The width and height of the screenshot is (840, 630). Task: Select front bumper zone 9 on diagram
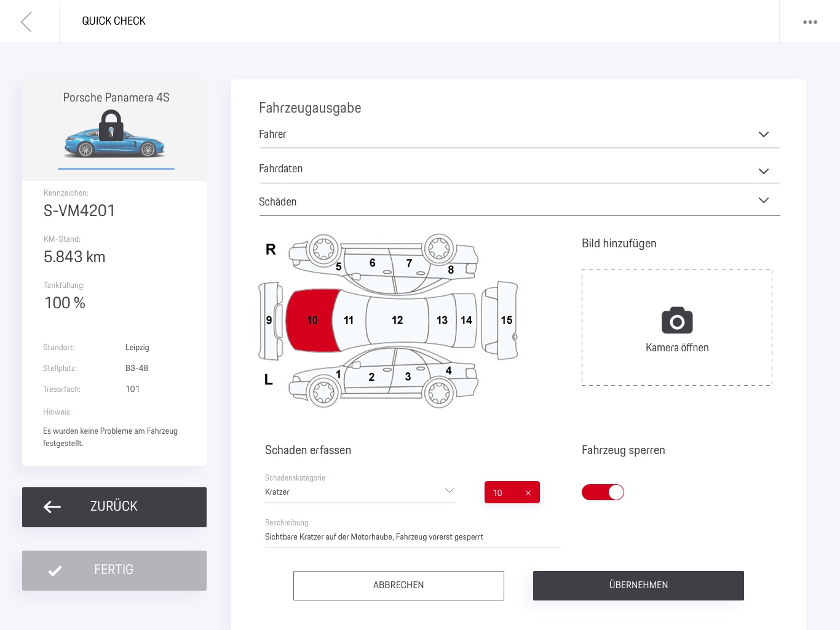[x=269, y=320]
